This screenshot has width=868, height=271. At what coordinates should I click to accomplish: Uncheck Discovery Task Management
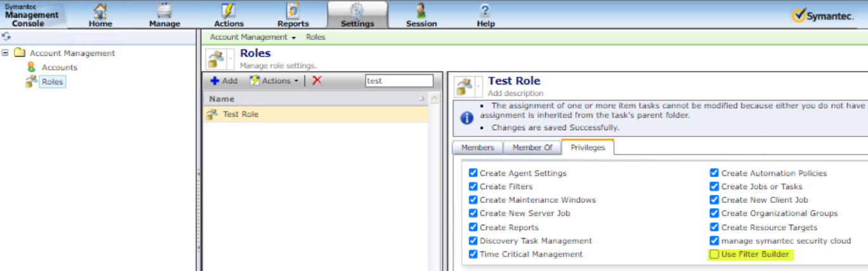click(473, 241)
